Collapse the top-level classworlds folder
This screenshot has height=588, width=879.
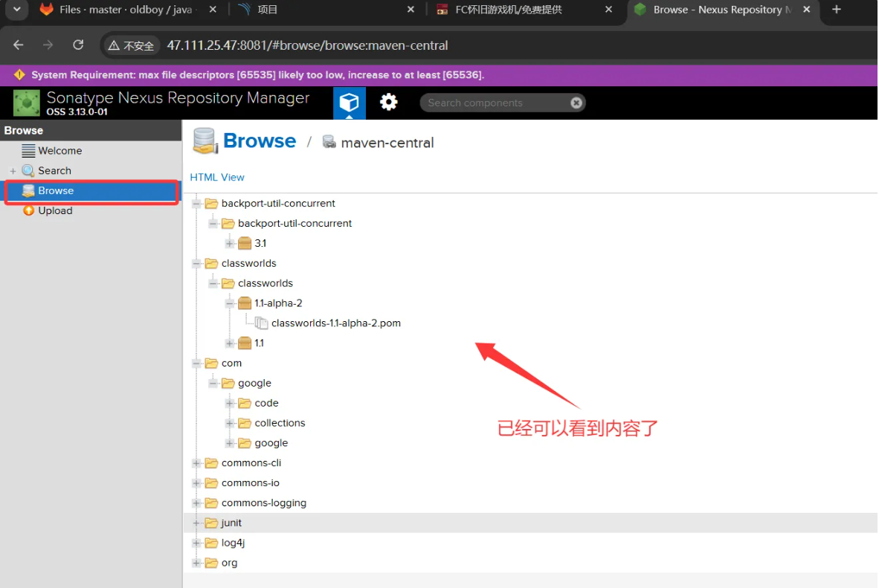click(x=196, y=263)
